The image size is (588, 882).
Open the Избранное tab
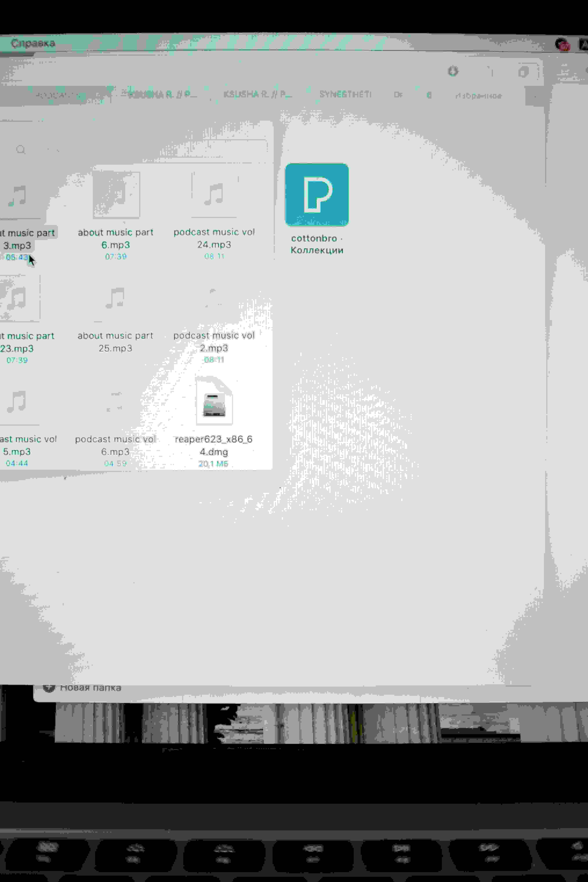(x=479, y=96)
